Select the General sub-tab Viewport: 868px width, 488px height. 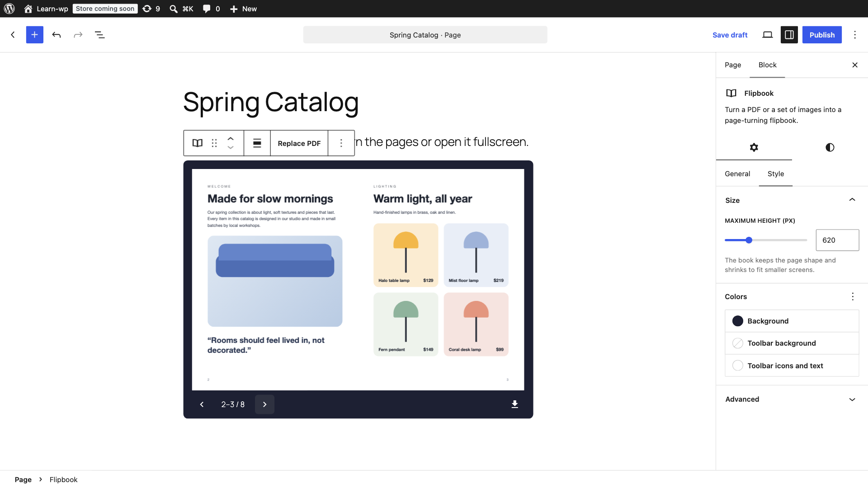pos(737,174)
